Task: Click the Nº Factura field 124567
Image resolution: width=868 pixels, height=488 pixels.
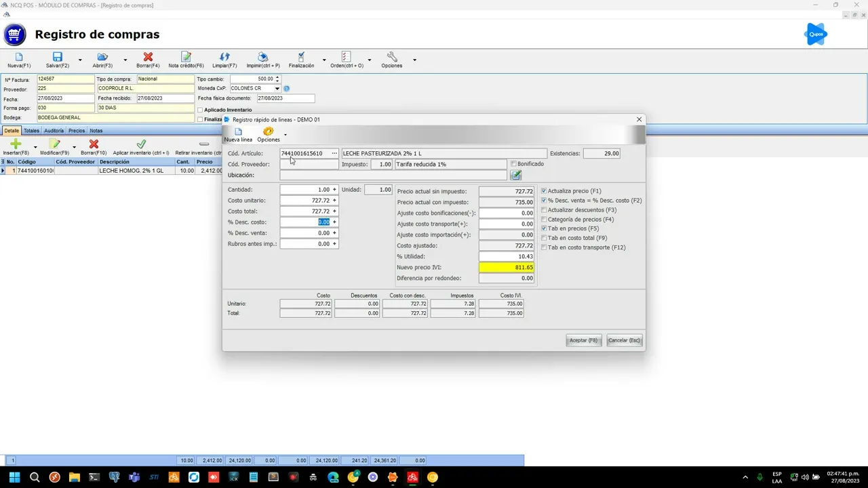Action: click(x=66, y=79)
